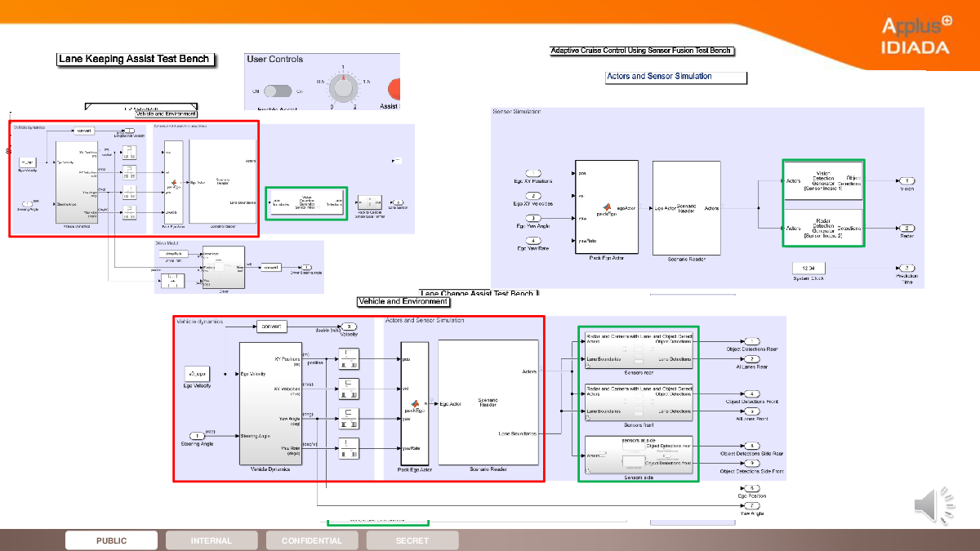
Task: Open the Sensors front subsystem
Action: (x=639, y=402)
